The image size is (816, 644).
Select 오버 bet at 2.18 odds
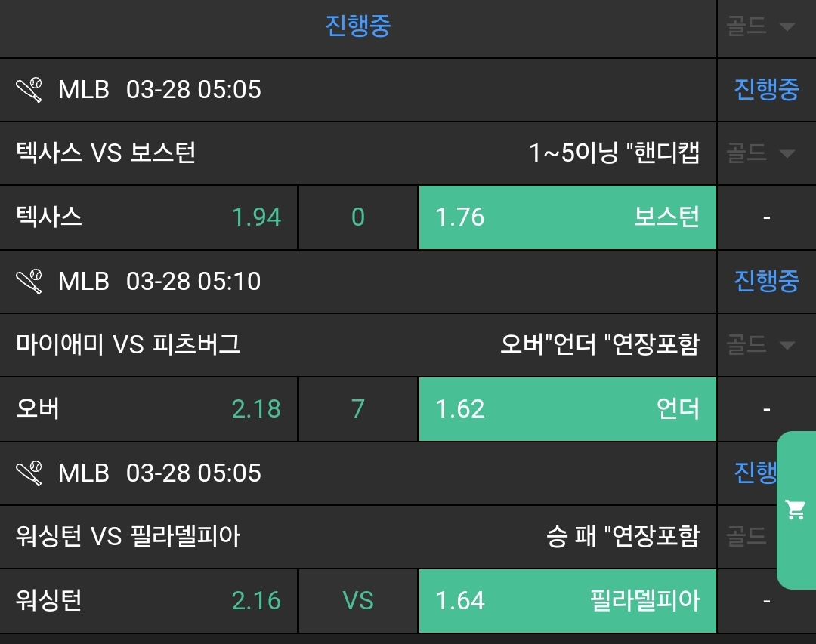tap(149, 409)
